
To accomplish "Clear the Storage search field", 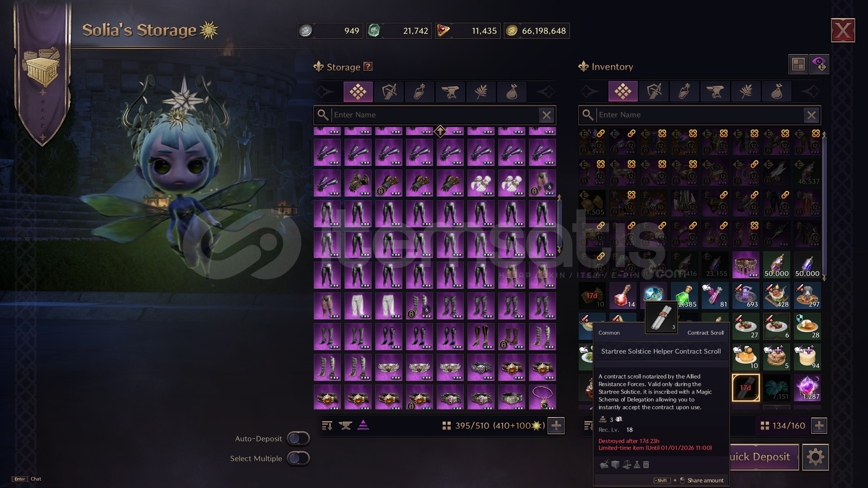I will click(547, 115).
